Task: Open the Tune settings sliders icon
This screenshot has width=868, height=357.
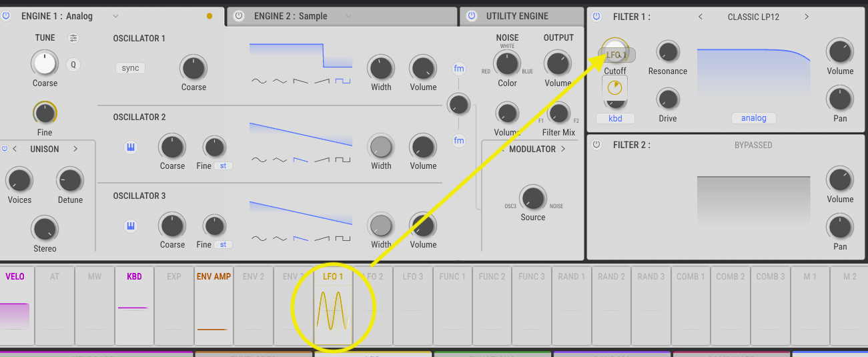Action: tap(73, 38)
